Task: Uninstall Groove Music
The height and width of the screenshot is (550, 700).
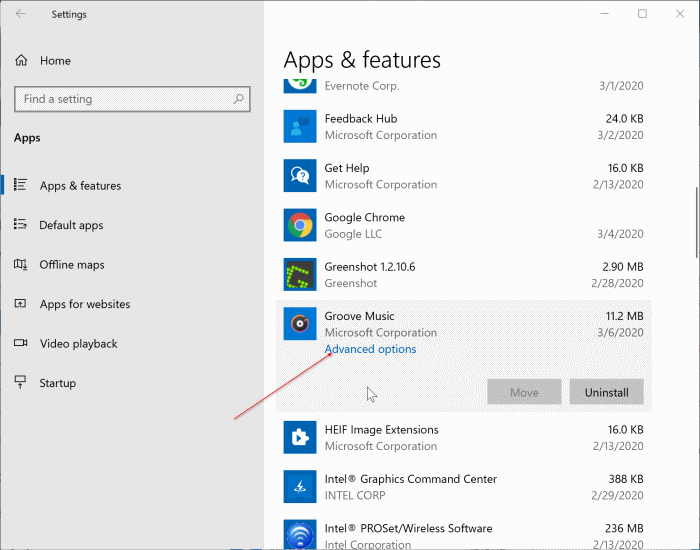Action: [607, 392]
